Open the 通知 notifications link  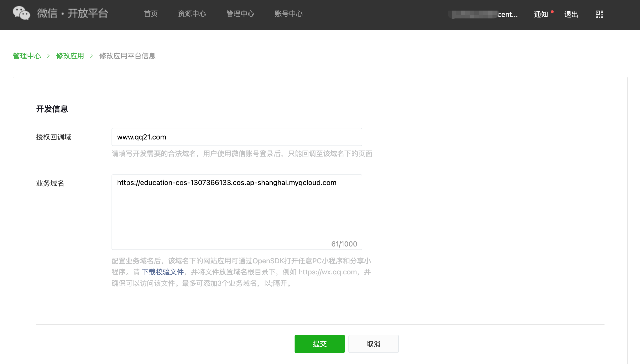pos(541,14)
